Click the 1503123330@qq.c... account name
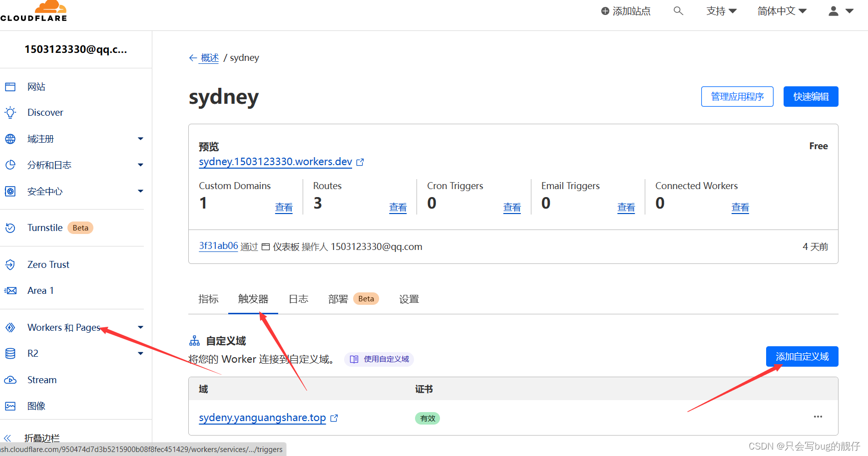 click(x=76, y=49)
